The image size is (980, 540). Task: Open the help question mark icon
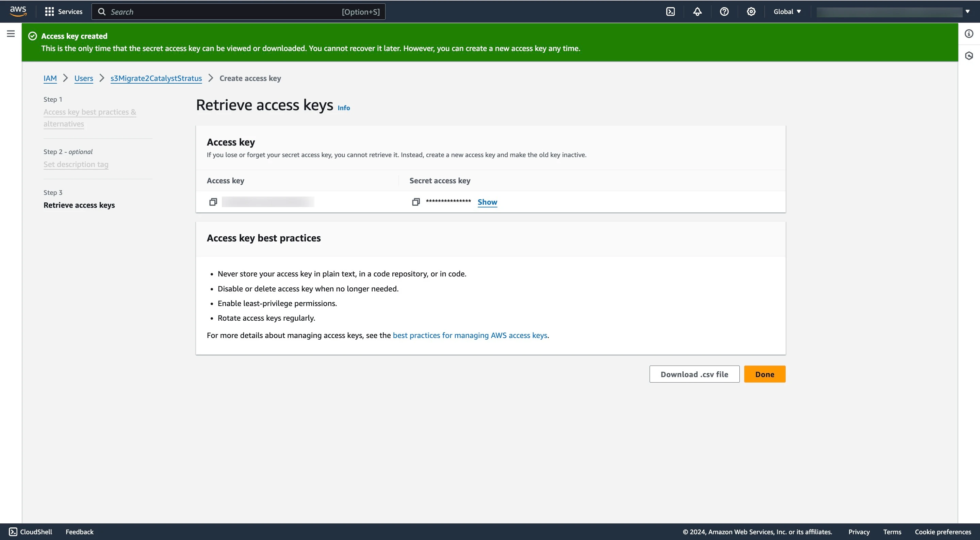(724, 12)
